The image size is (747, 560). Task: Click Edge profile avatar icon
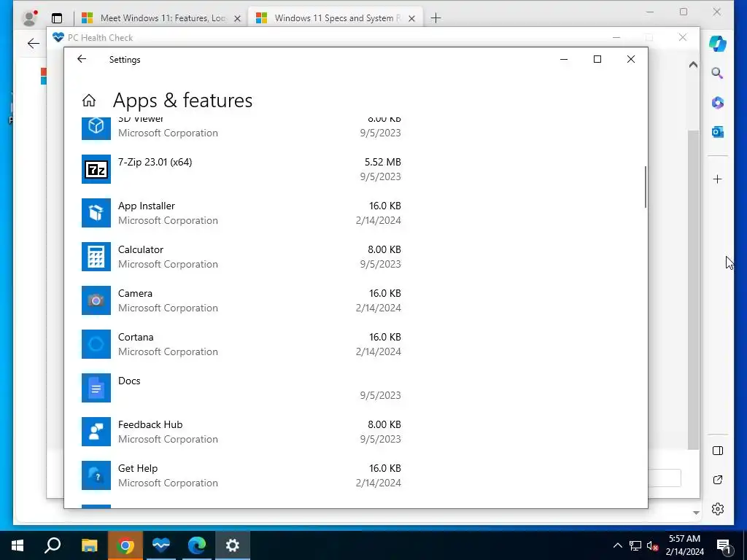(x=29, y=18)
